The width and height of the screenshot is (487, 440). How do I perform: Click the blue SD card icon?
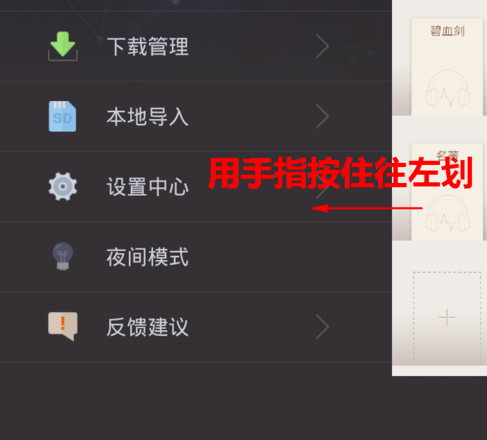click(x=62, y=116)
